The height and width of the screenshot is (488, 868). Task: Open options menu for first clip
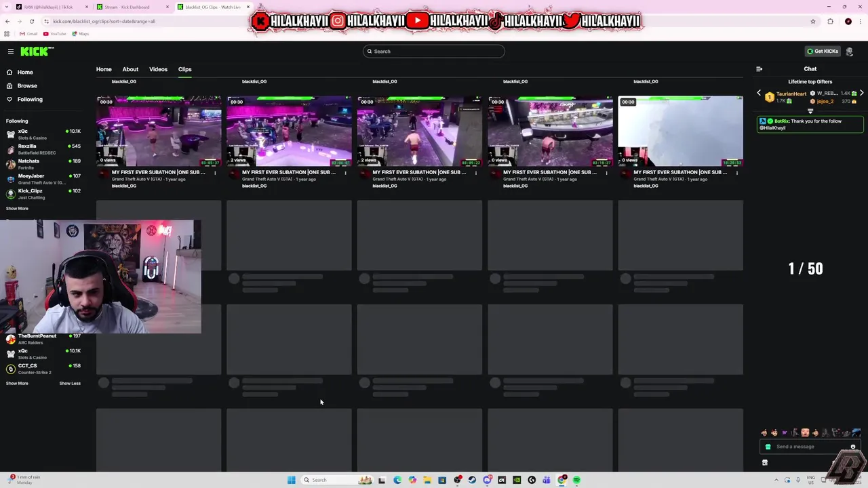215,173
